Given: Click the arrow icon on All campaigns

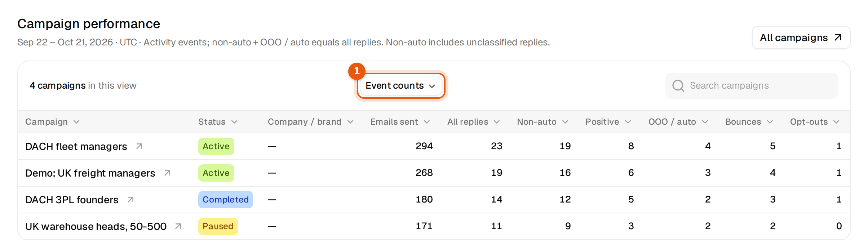Looking at the screenshot, I should pos(838,37).
